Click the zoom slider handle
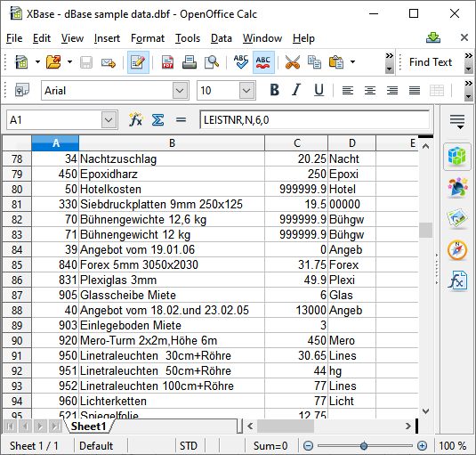This screenshot has height=455, width=476. click(364, 446)
